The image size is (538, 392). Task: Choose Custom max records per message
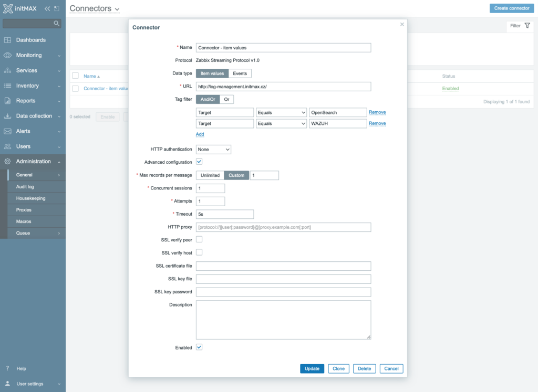pos(236,175)
